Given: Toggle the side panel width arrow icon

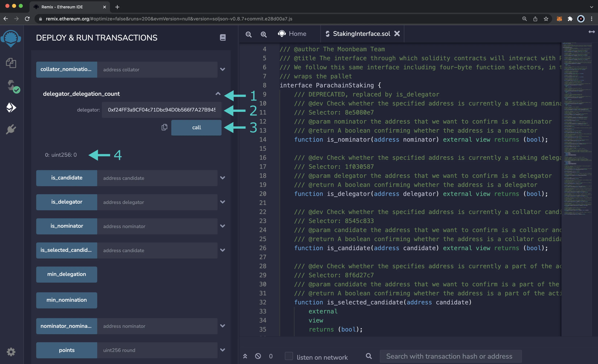Looking at the screenshot, I should [591, 32].
